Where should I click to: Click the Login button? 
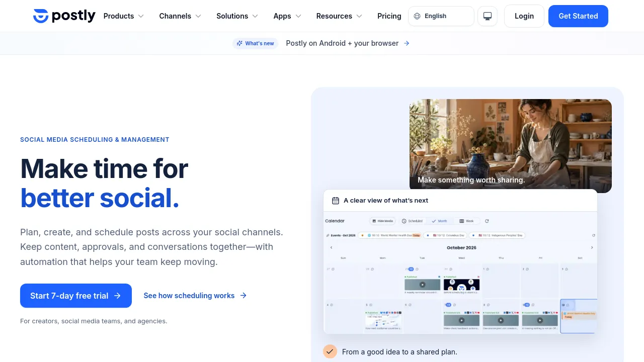point(524,16)
